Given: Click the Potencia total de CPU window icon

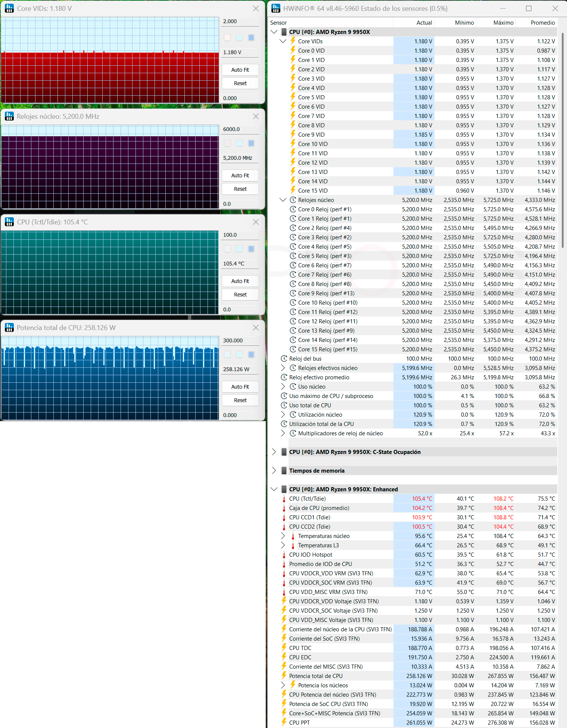Looking at the screenshot, I should click(x=9, y=327).
